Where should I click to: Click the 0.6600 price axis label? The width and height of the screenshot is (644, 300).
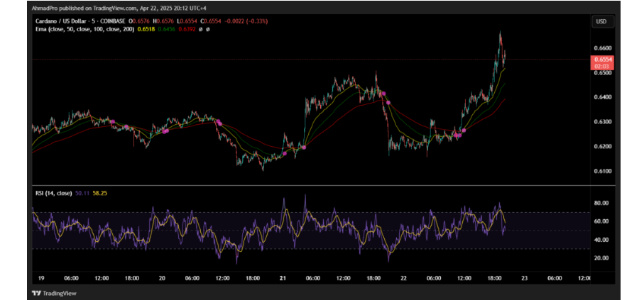tap(601, 48)
